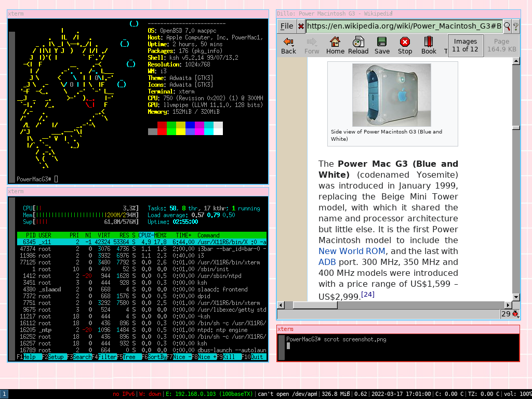532x399 pixels.
Task: Clear the URL with the red x icon
Action: point(301,26)
